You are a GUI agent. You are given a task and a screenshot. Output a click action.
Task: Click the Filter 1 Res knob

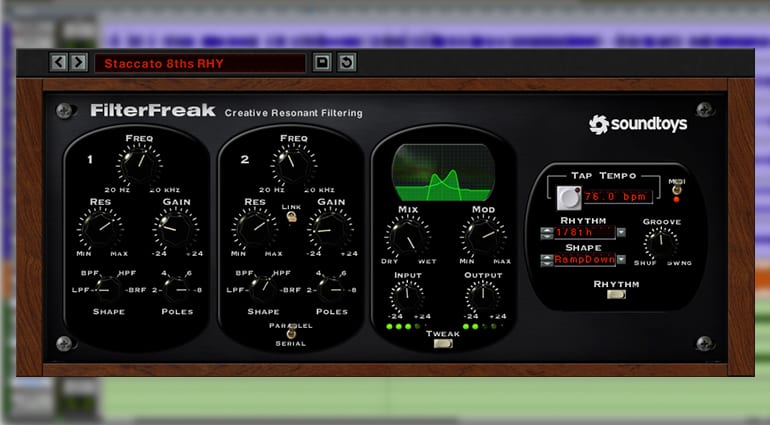pos(100,229)
